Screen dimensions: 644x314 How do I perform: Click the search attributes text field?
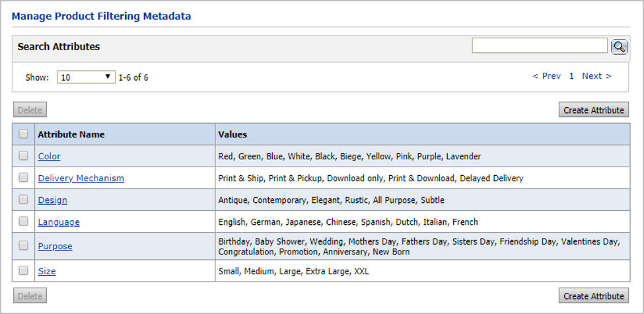539,46
